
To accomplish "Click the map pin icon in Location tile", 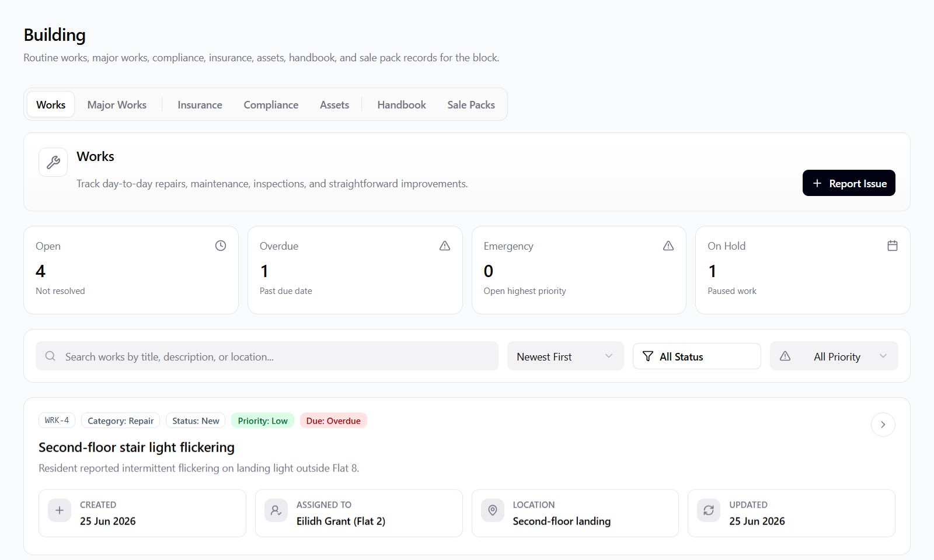I will 493,510.
